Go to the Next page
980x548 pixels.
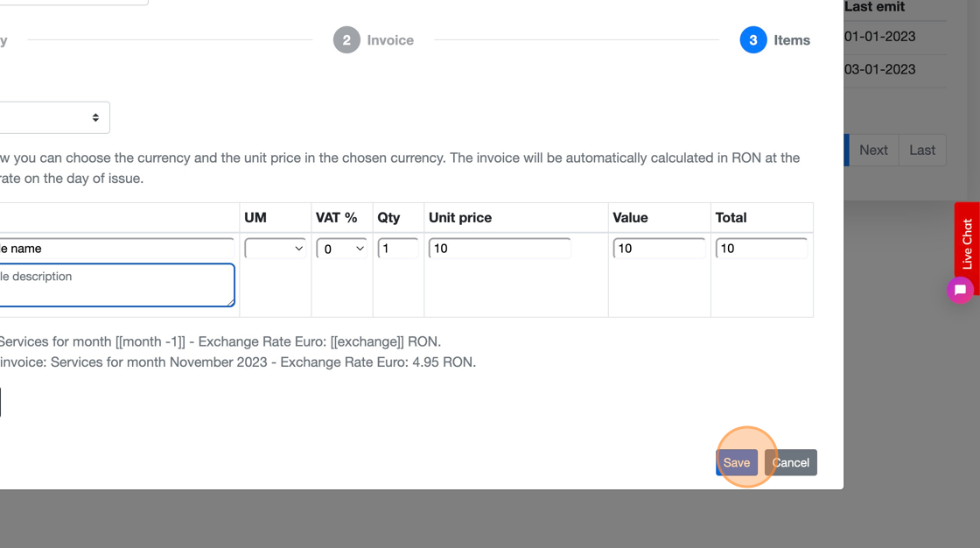873,150
